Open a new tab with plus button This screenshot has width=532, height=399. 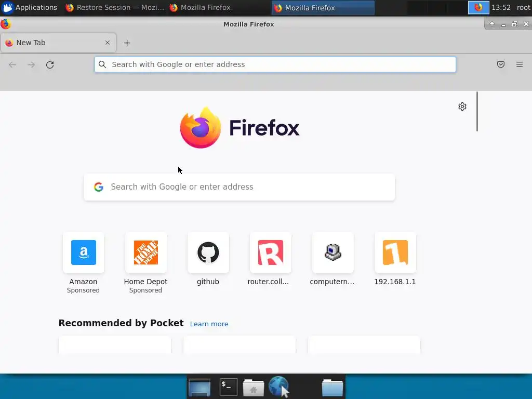pos(127,43)
